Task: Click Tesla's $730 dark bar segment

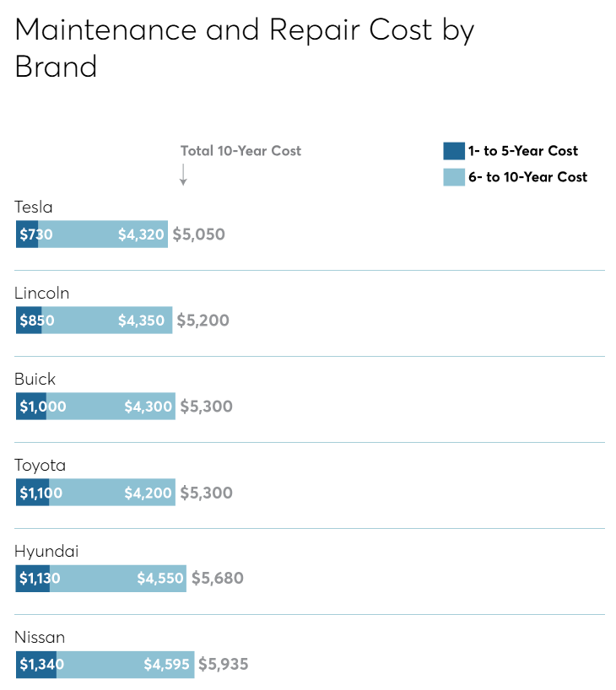Action: point(27,234)
